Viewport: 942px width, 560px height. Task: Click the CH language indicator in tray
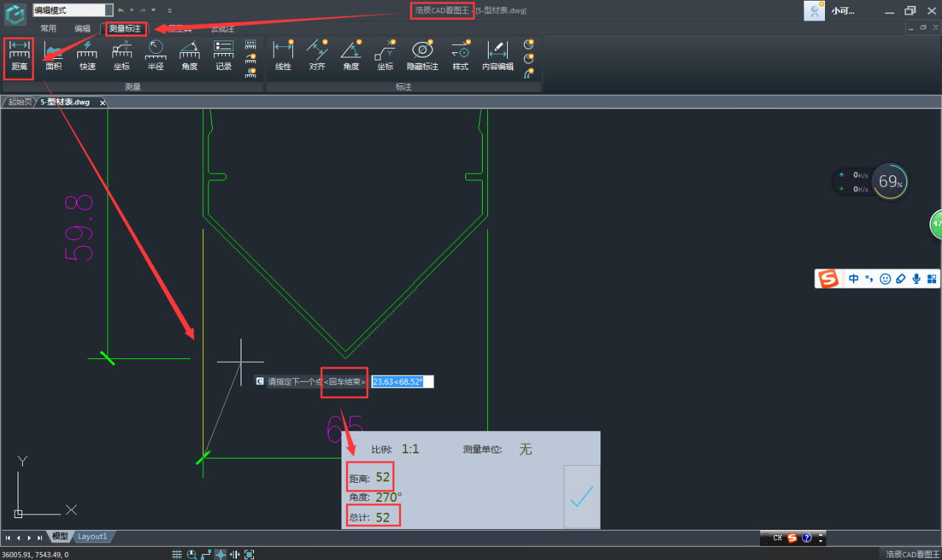click(x=777, y=538)
